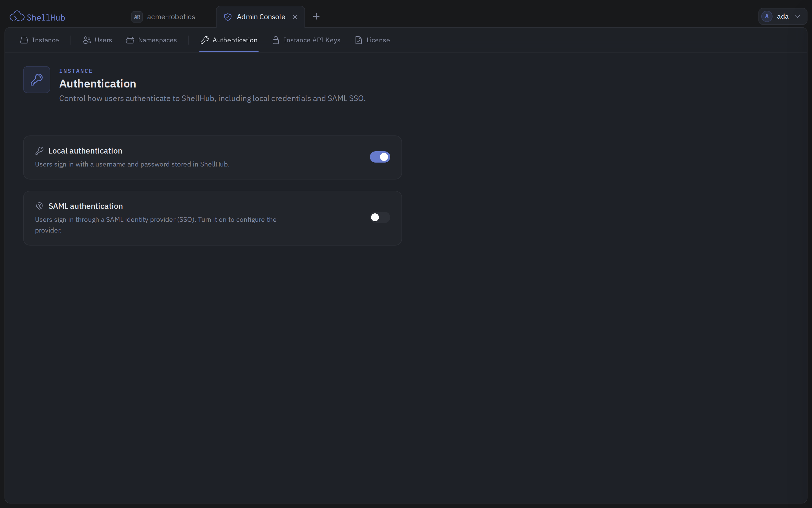This screenshot has width=812, height=508.
Task: Open the Instance API Keys tab
Action: pos(306,40)
